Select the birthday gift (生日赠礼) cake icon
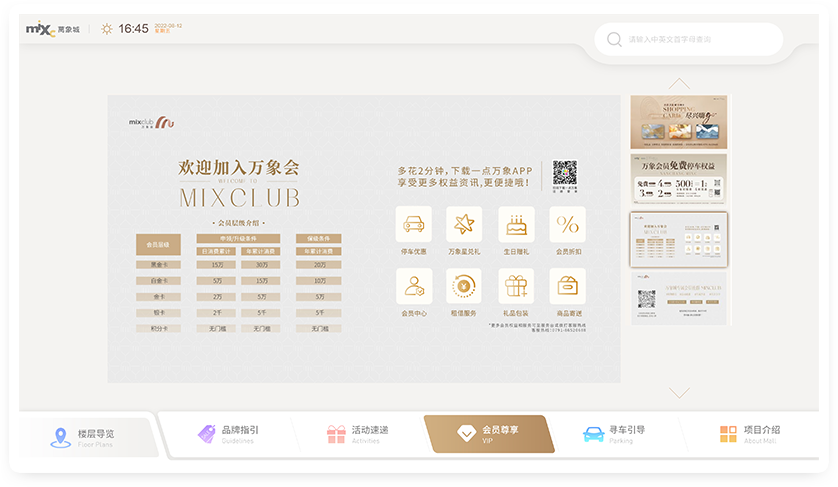The image size is (838, 487). tap(516, 224)
